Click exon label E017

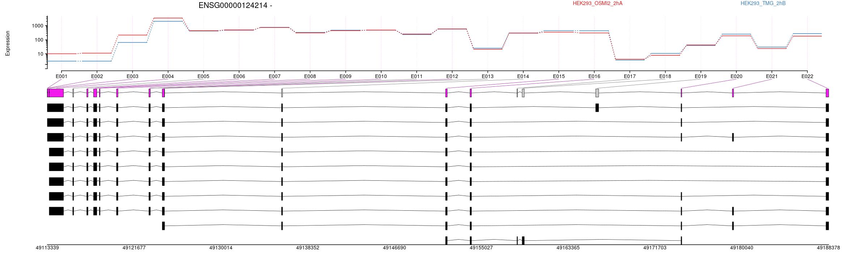click(630, 76)
